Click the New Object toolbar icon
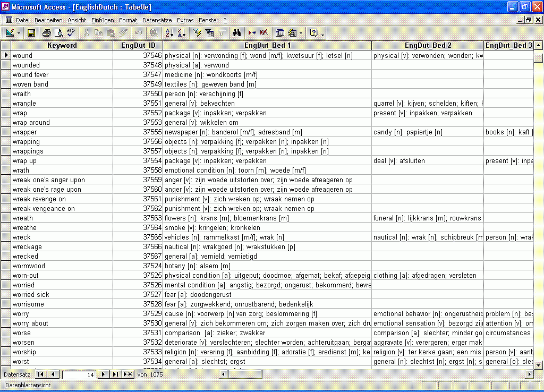 click(x=293, y=33)
